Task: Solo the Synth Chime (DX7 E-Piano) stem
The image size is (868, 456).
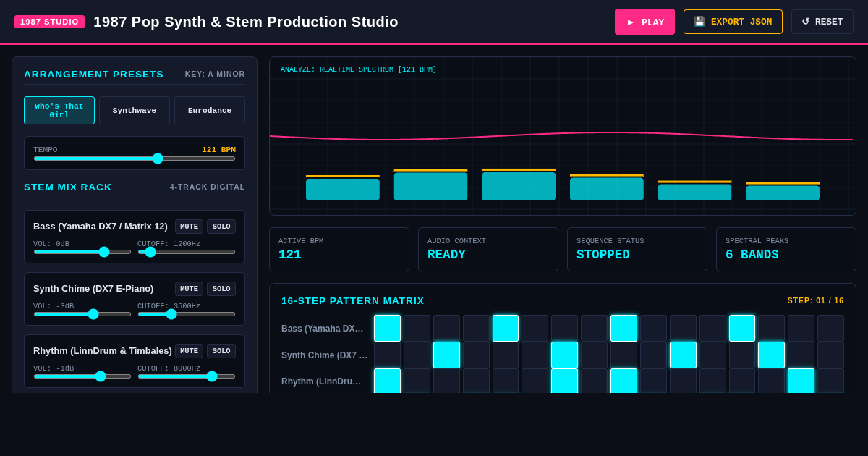Action: click(x=221, y=289)
